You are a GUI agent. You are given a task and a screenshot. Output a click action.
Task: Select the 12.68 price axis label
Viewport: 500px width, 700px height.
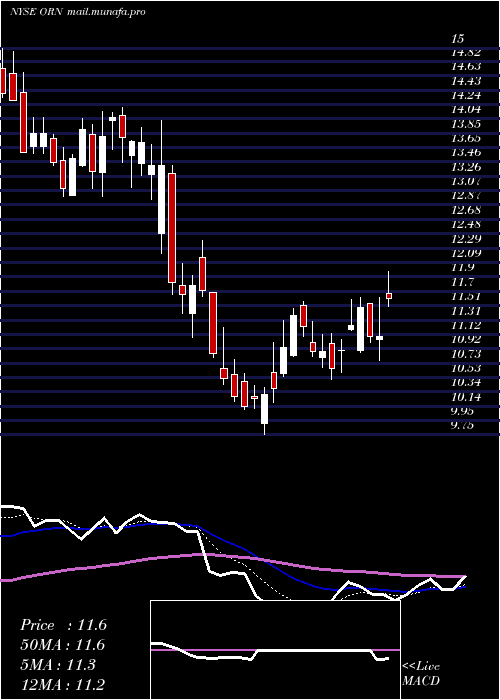tap(466, 210)
